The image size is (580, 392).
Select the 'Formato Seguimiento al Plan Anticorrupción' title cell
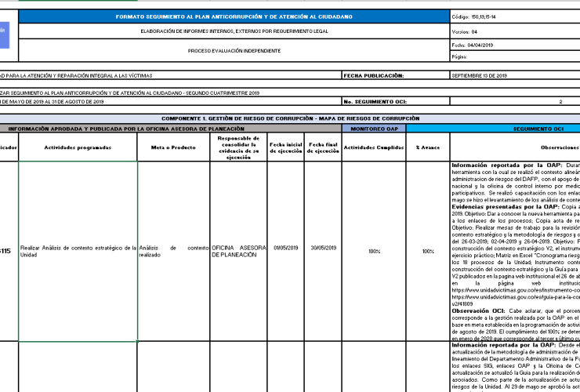(x=234, y=16)
